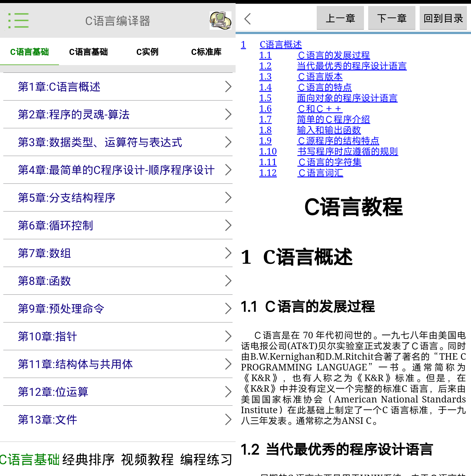Open 第11章:结构体与共用体
The width and height of the screenshot is (471, 476).
(118, 364)
